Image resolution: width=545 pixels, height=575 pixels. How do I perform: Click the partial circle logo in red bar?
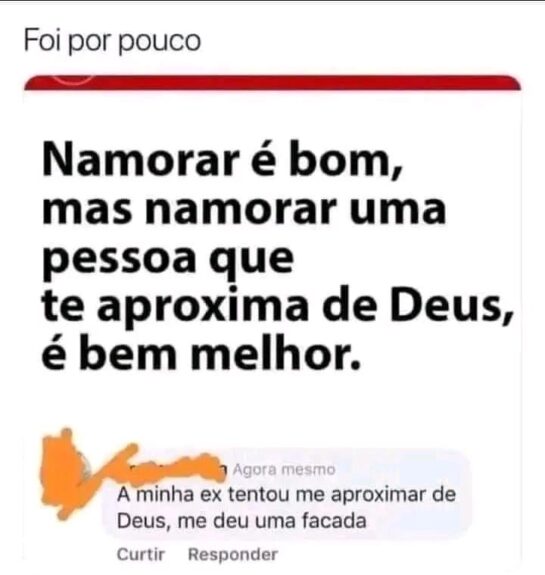(x=73, y=79)
